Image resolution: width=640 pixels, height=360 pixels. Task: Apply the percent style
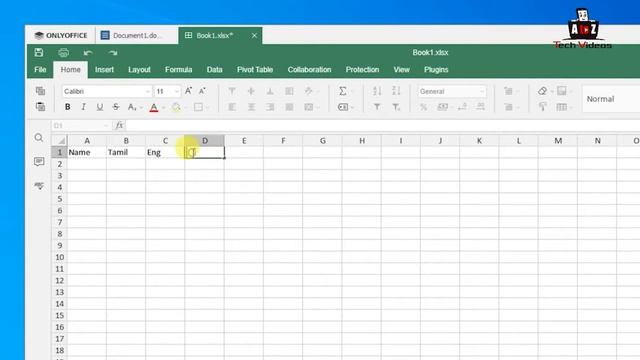click(423, 107)
